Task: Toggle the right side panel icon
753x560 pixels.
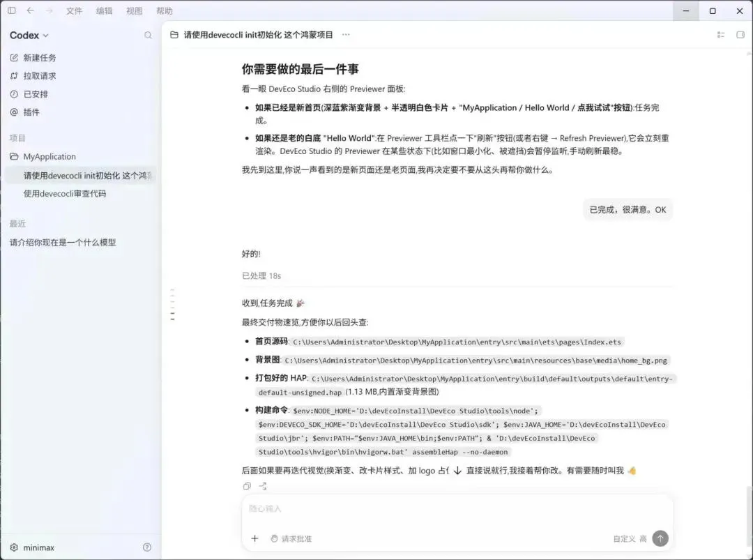Action: point(740,35)
